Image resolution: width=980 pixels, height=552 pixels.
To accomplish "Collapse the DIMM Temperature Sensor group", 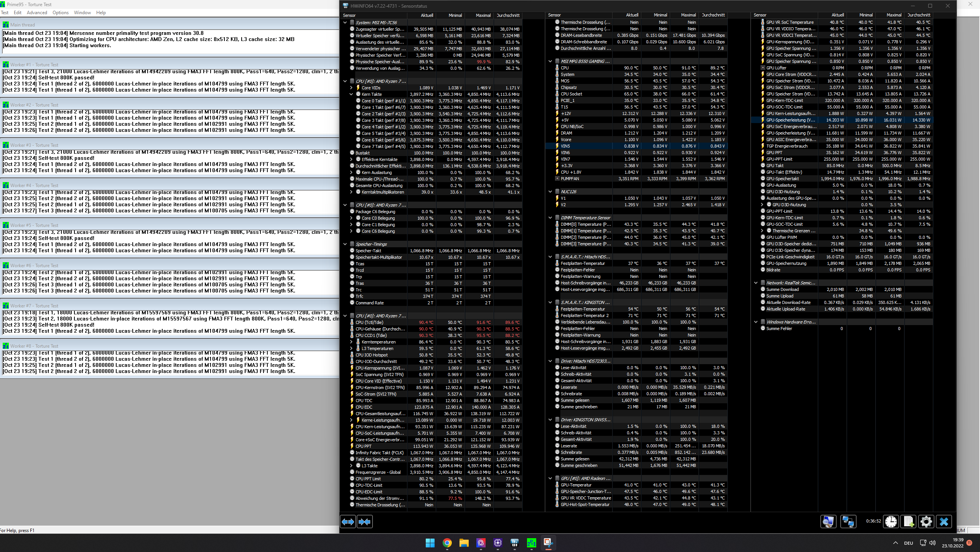I will 550,218.
